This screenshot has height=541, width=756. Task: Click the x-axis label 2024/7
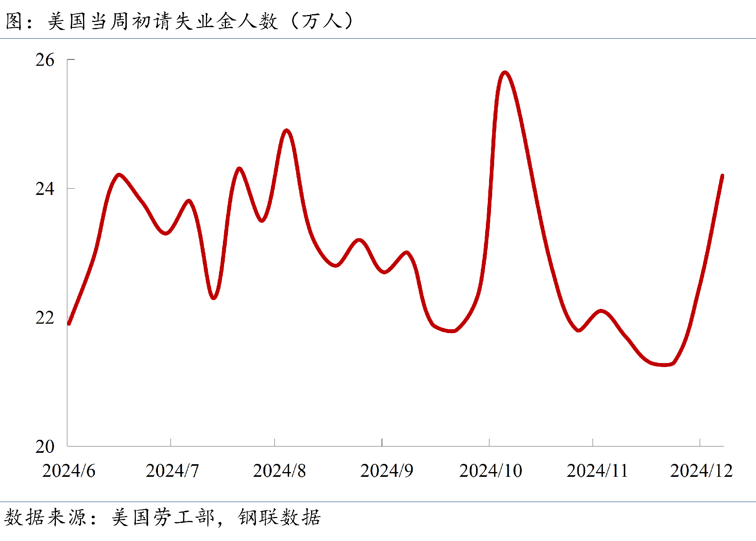(172, 471)
